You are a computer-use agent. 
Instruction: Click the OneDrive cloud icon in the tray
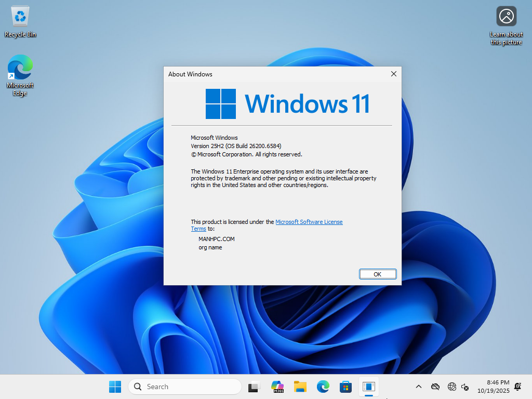[435, 387]
